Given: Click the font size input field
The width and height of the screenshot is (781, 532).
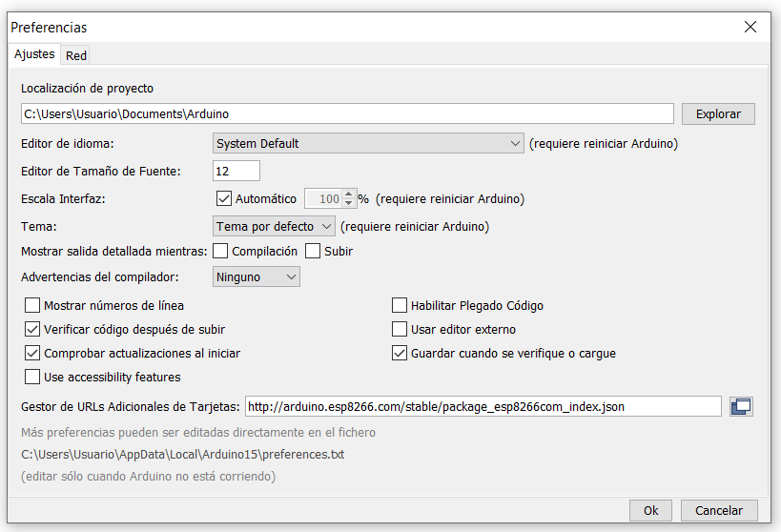Looking at the screenshot, I should coord(236,172).
